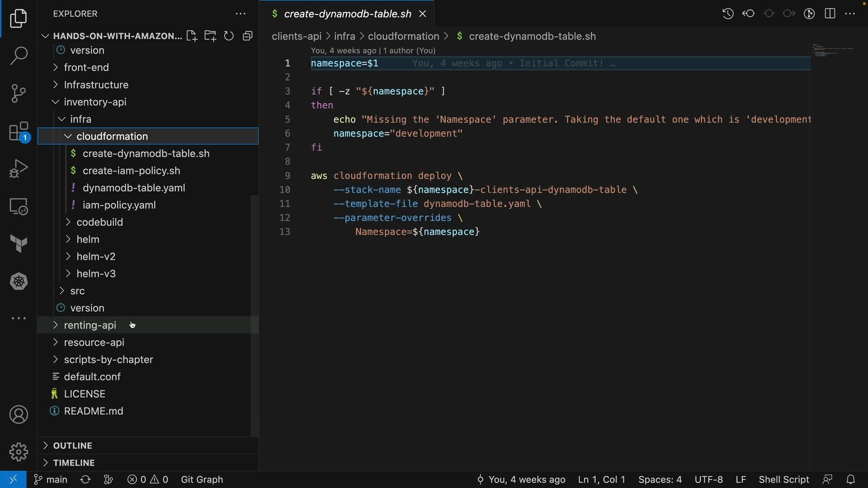Open the Remote Explorer view
The width and height of the screenshot is (868, 488).
(x=19, y=206)
